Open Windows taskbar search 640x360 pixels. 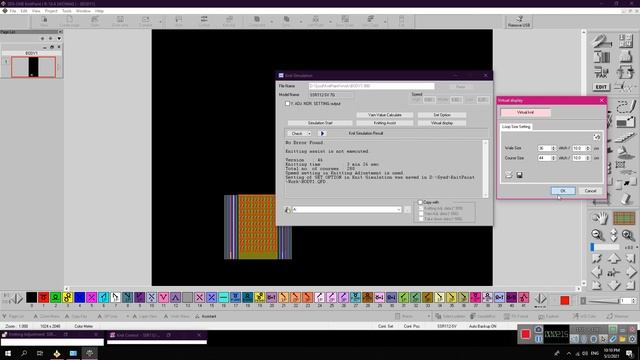24,353
